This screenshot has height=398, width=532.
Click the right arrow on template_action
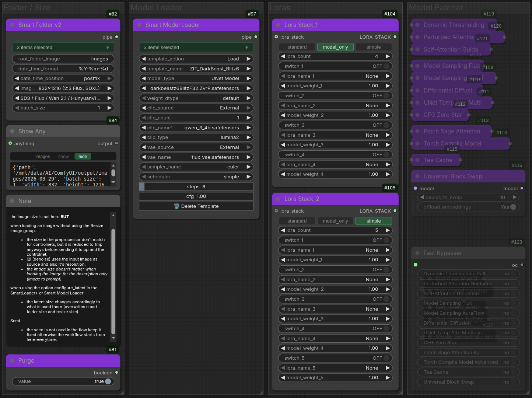click(249, 59)
